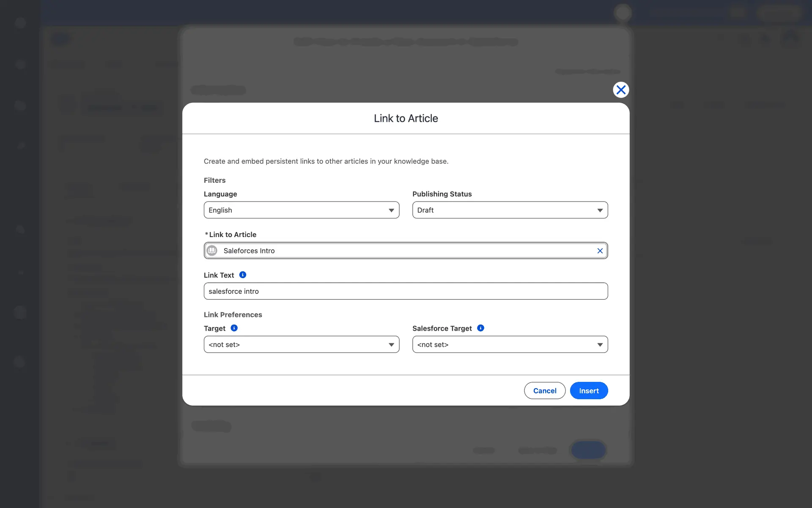Click the Publishing Status dropdown arrow
Screen dimensions: 812x508
coord(600,210)
